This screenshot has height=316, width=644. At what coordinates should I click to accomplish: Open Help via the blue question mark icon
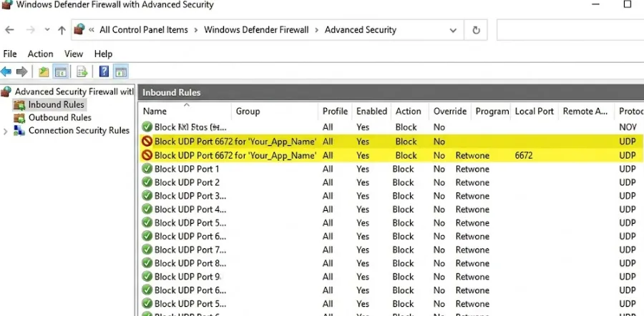104,71
